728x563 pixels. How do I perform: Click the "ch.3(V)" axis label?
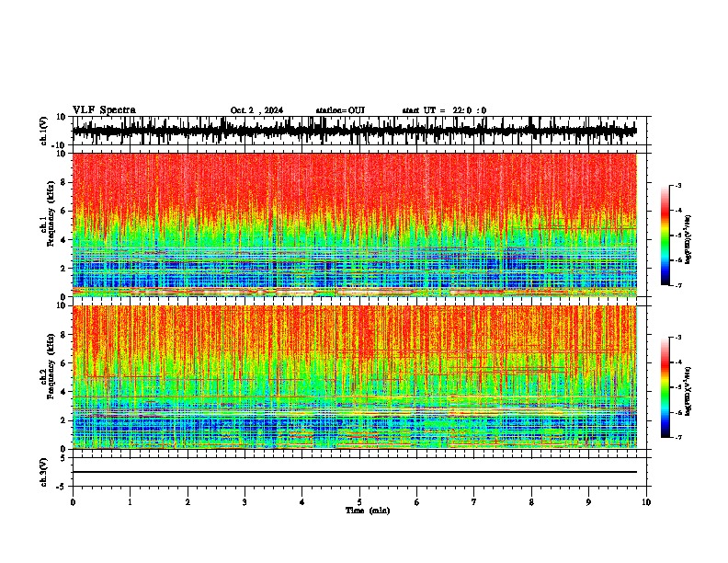(44, 472)
